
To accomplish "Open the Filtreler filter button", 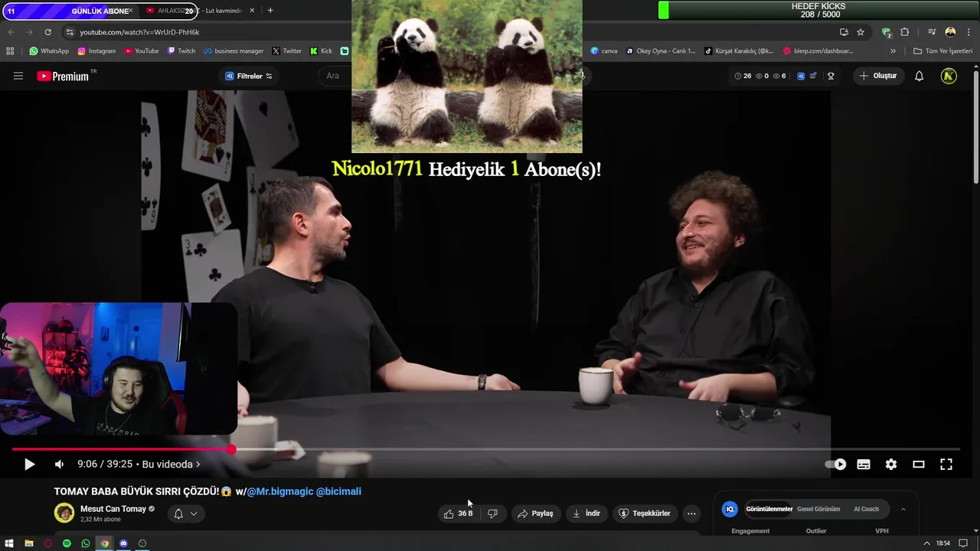I will coord(249,76).
